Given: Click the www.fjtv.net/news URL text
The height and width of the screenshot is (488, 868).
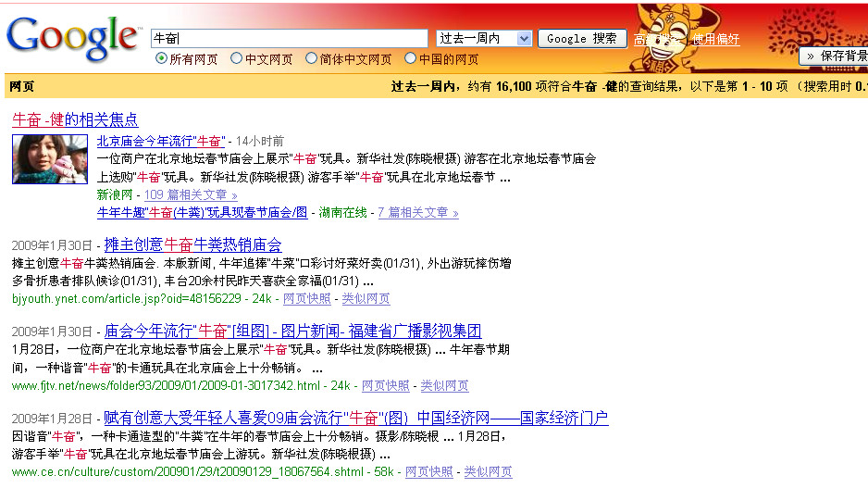Looking at the screenshot, I should [166, 386].
